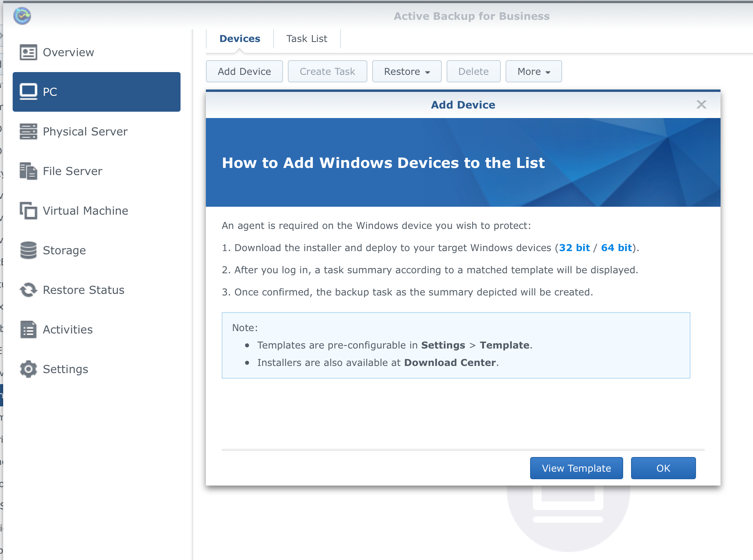This screenshot has height=560, width=753.
Task: Click the Delete toolbar button
Action: 473,71
